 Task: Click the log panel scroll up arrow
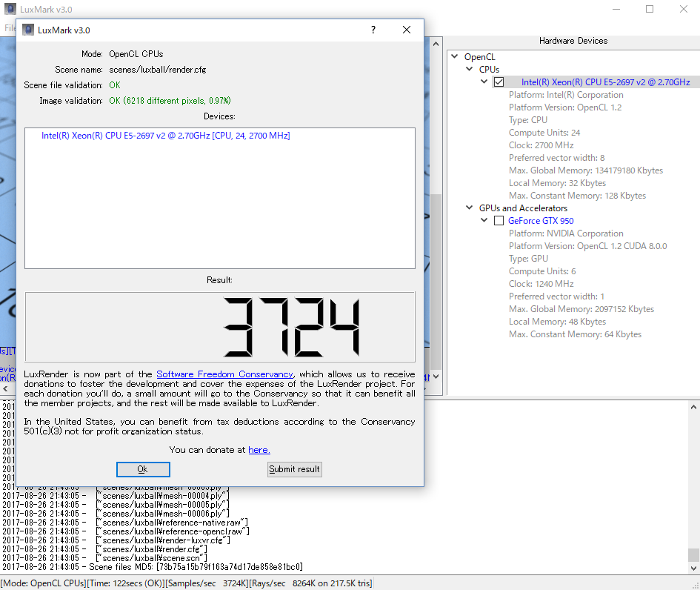pos(693,407)
